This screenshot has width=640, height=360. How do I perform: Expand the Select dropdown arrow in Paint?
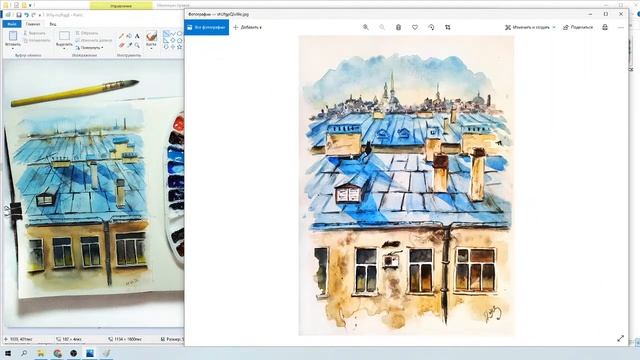(64, 49)
